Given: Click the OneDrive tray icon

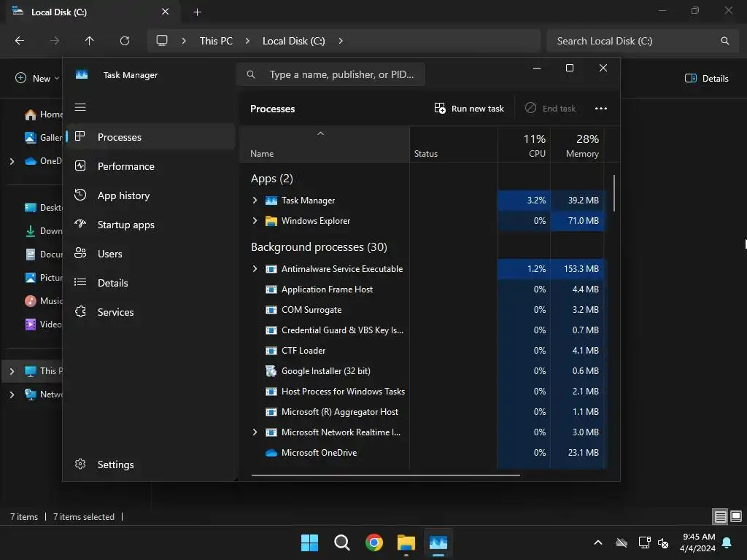Looking at the screenshot, I should [x=622, y=542].
